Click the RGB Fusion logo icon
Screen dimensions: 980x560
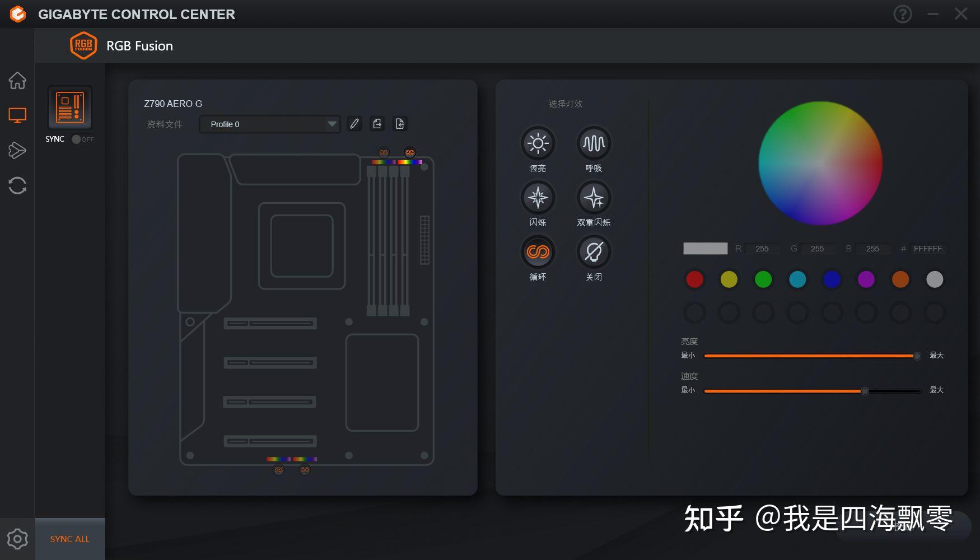coord(83,45)
